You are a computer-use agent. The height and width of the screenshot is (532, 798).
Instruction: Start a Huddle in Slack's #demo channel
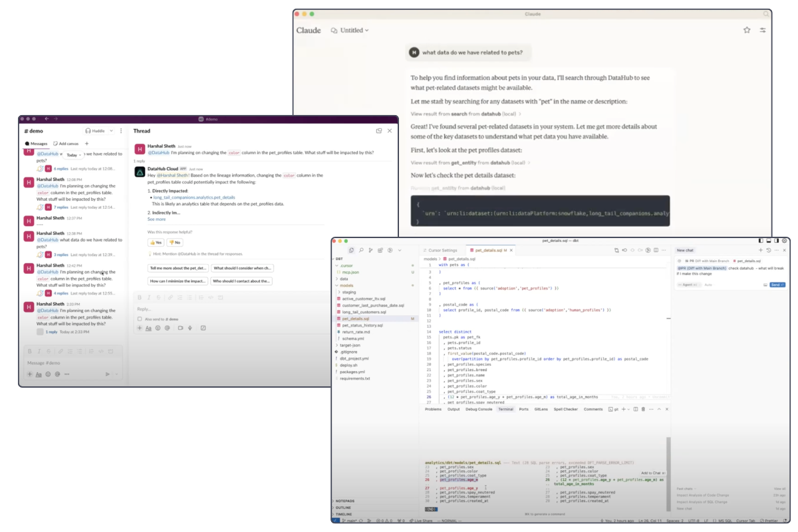96,131
